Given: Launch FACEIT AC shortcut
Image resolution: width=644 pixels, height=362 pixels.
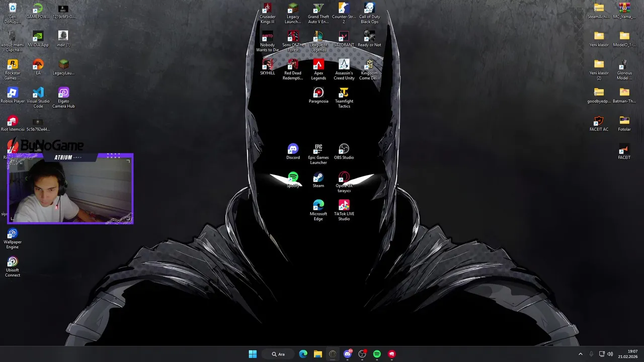Looking at the screenshot, I should 599,123.
